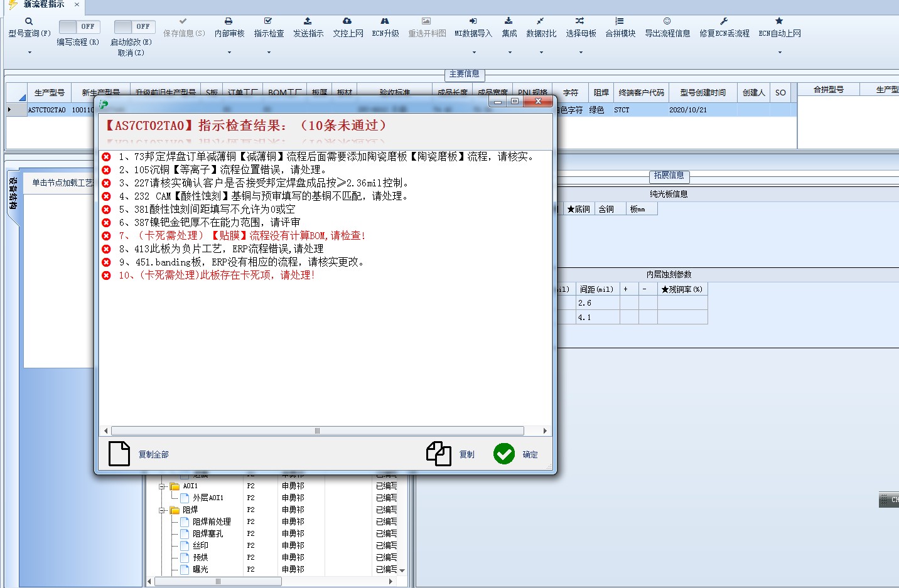Select the 外层AOI1 tree row
899x588 pixels.
click(x=208, y=498)
